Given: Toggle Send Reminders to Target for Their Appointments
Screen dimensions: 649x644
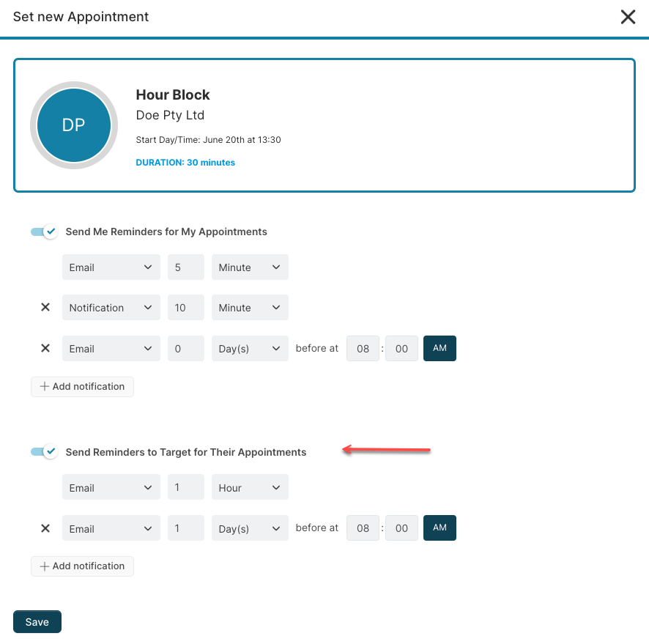Looking at the screenshot, I should pyautogui.click(x=44, y=451).
